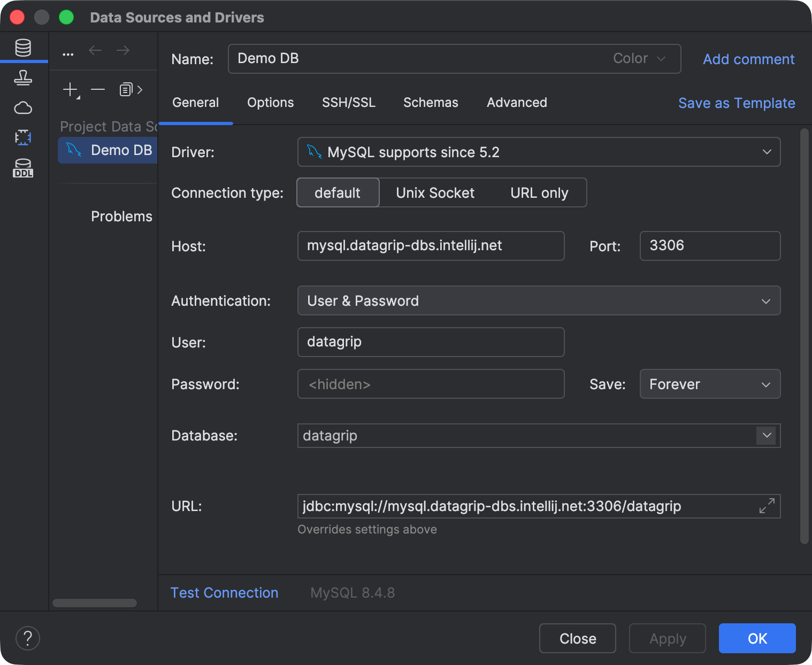812x665 pixels.
Task: Add a new data source with plus
Action: click(x=71, y=89)
